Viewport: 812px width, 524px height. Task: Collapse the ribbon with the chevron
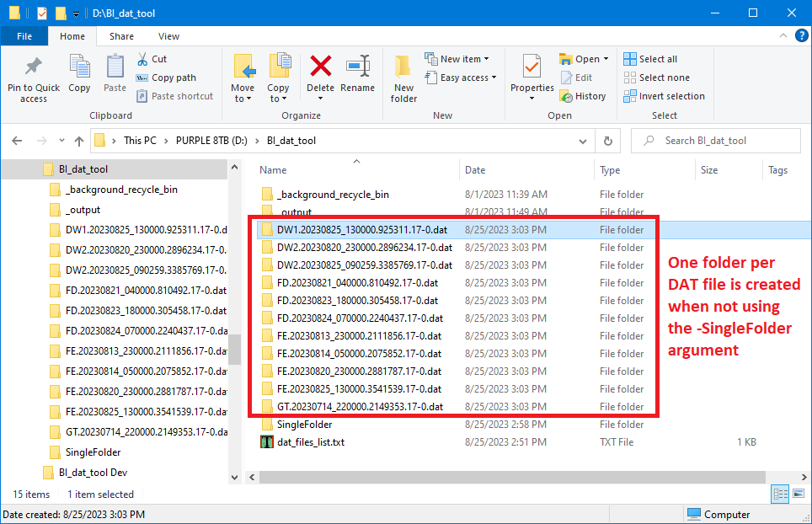[783, 35]
